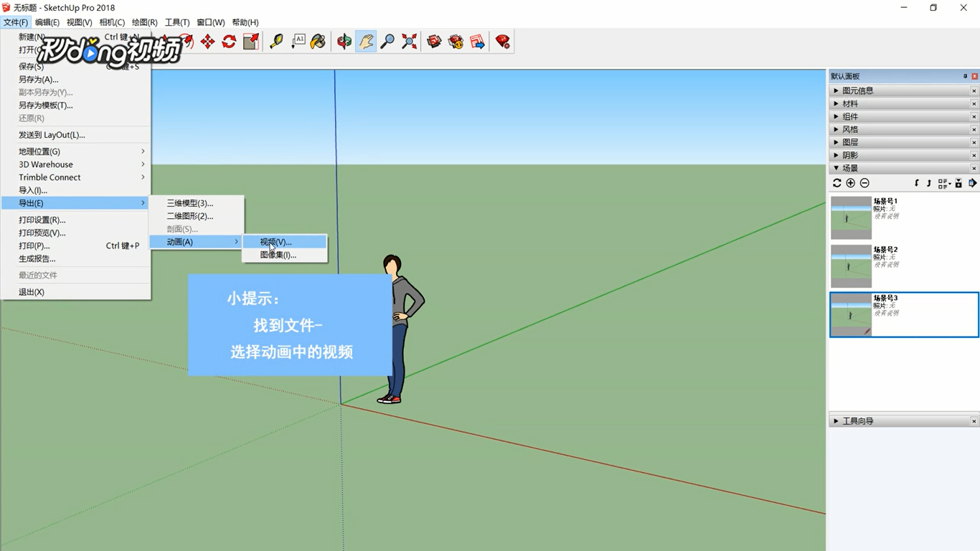
Task: Select the Rotate tool icon
Action: (229, 42)
